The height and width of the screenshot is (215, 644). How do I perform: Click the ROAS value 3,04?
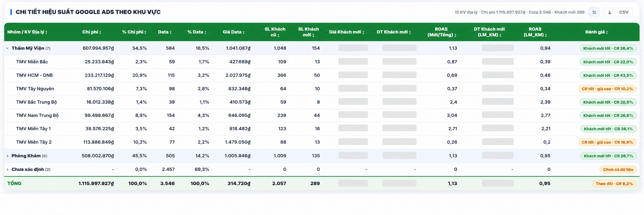tap(452, 115)
